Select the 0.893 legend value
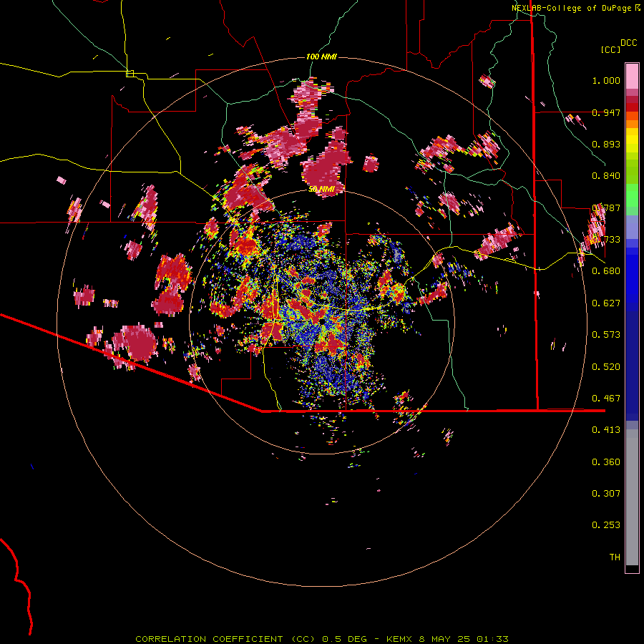This screenshot has width=644, height=644. tap(606, 144)
